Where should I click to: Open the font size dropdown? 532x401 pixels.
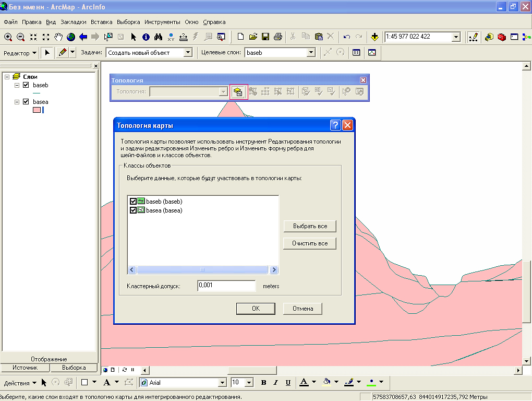249,383
